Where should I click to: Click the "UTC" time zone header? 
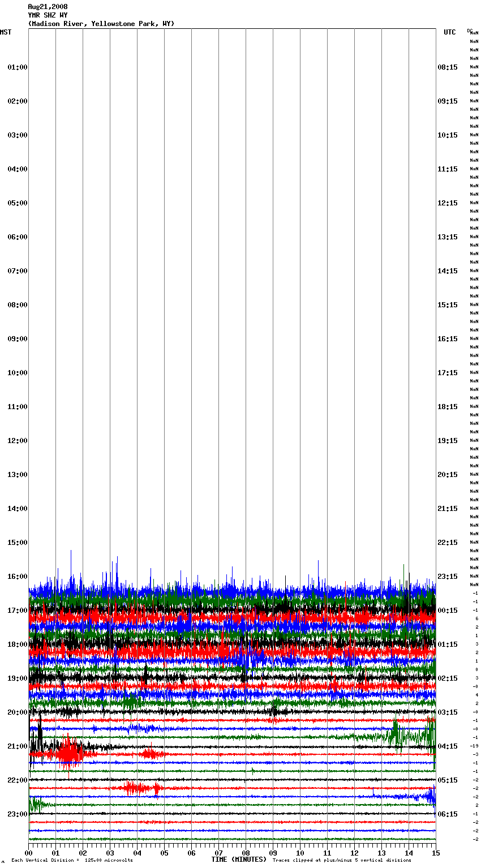449,32
